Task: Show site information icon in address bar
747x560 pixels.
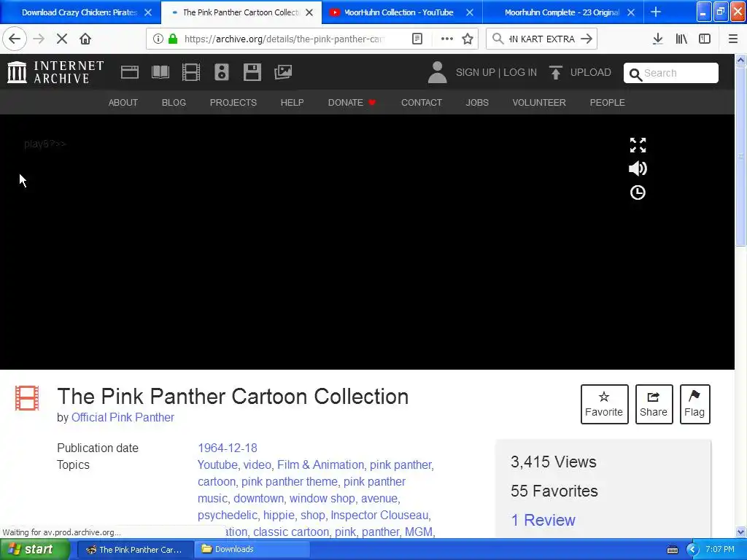Action: (x=158, y=39)
